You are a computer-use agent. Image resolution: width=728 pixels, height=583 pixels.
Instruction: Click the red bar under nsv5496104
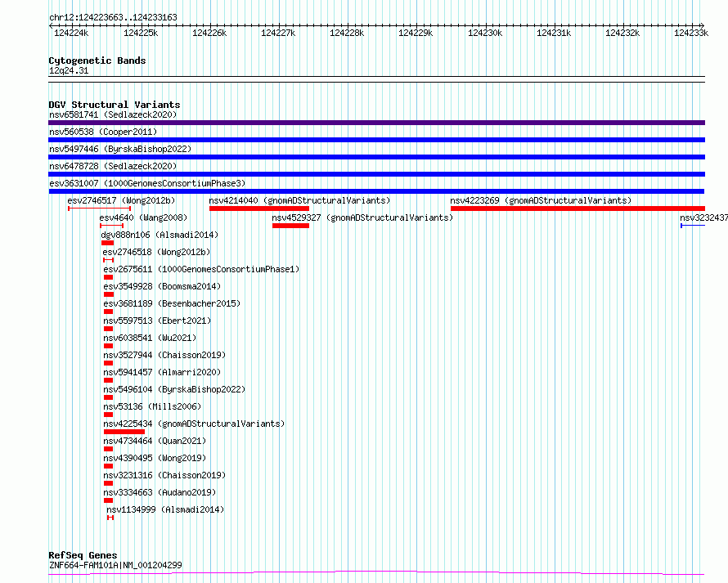108,397
